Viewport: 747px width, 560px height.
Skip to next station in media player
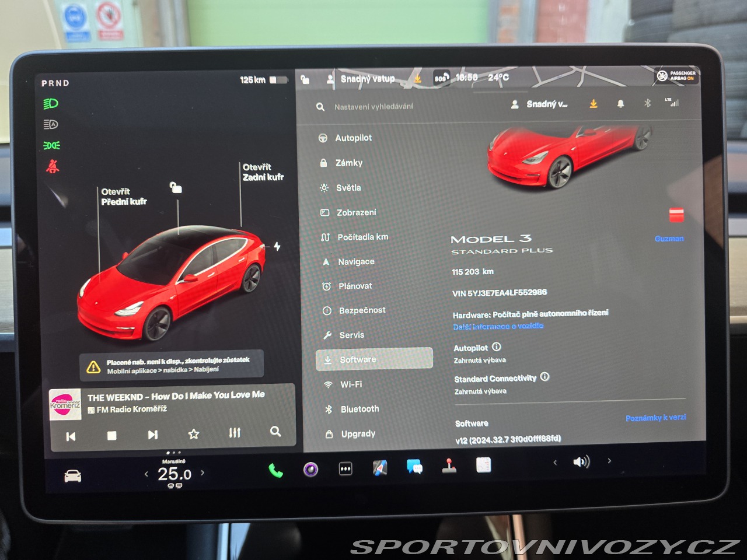click(153, 435)
